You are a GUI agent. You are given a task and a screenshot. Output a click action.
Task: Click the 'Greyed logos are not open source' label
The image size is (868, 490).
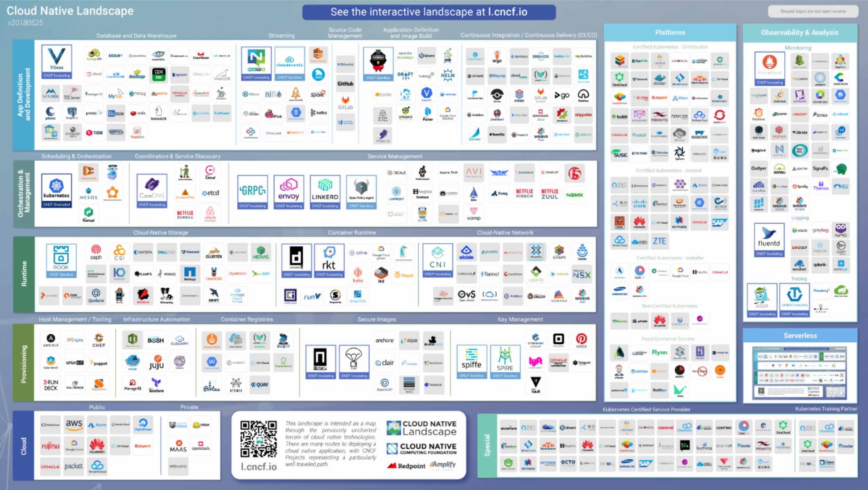pos(813,11)
